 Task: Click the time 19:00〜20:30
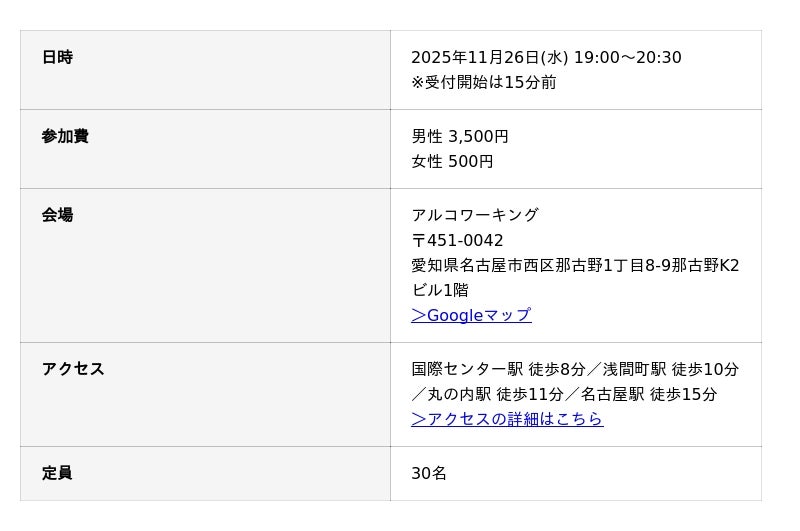627,58
